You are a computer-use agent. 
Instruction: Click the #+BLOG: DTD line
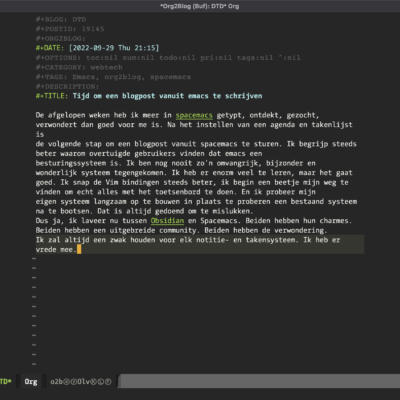(61, 19)
